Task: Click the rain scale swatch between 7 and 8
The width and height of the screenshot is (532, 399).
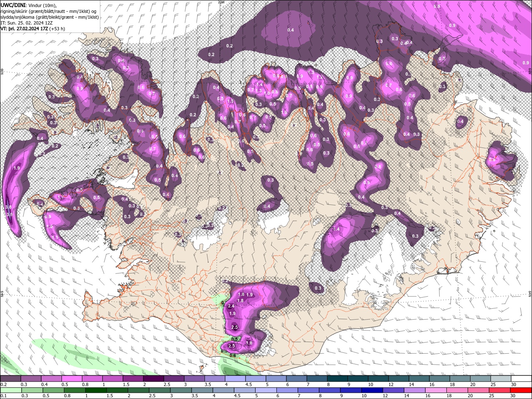Action: pos(308,390)
